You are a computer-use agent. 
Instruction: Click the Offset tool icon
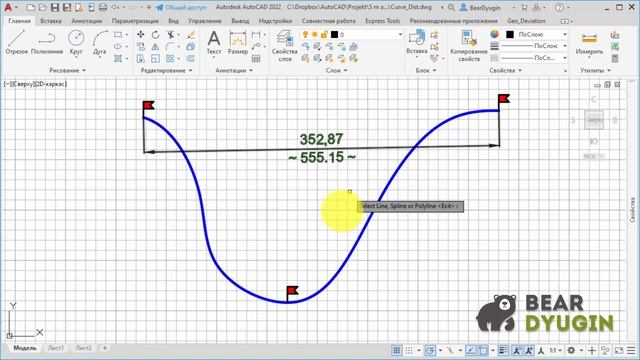tap(190, 59)
